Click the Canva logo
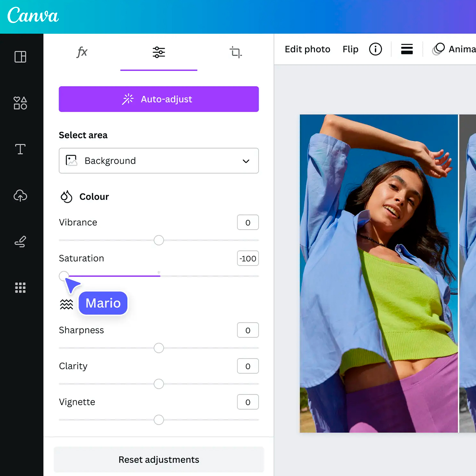This screenshot has height=476, width=476. click(33, 15)
